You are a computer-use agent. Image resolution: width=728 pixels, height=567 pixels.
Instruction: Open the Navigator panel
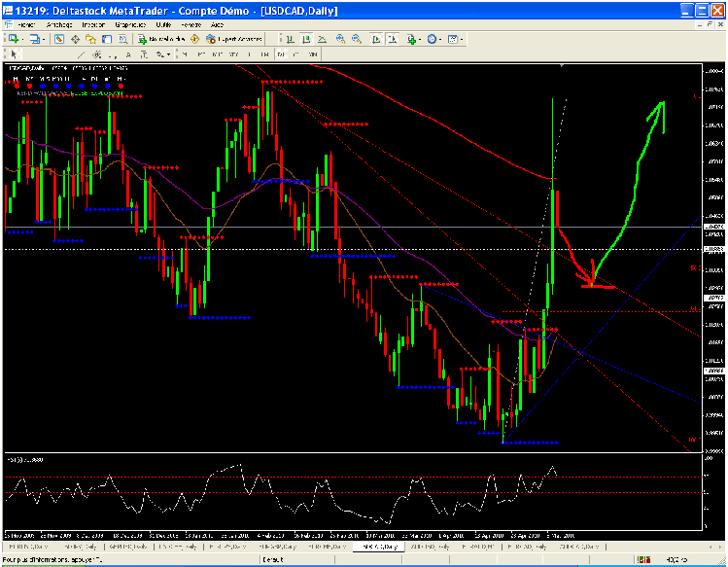(90, 39)
